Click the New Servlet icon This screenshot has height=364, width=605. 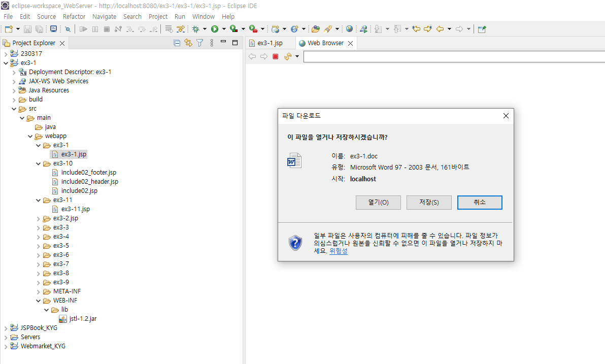(x=294, y=29)
